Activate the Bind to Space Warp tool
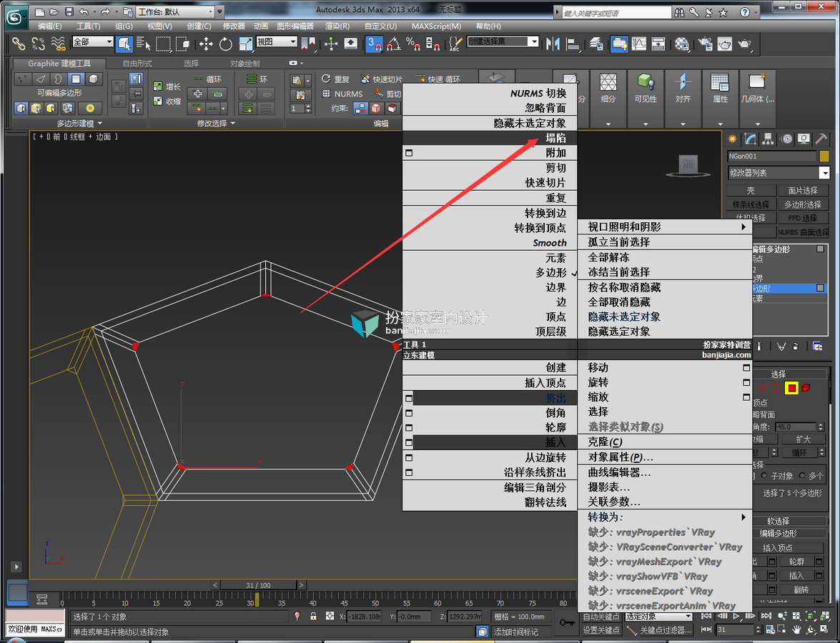Screen dimensions: 840x643 pos(58,44)
